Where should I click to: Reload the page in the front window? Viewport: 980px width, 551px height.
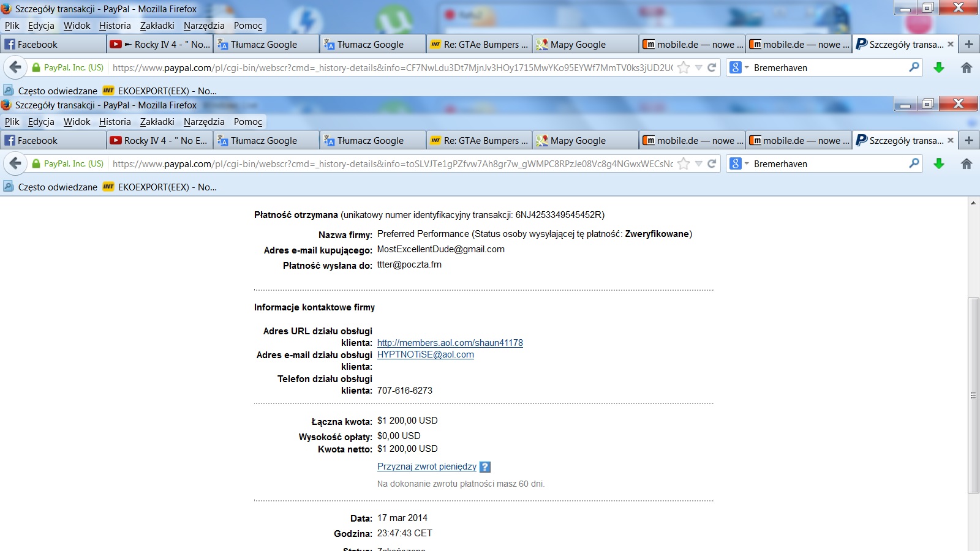click(x=712, y=163)
